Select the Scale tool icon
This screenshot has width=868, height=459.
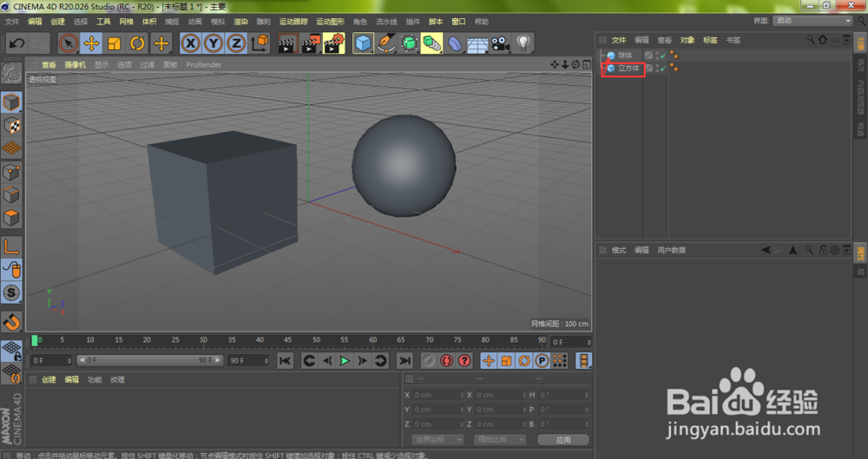pos(115,43)
